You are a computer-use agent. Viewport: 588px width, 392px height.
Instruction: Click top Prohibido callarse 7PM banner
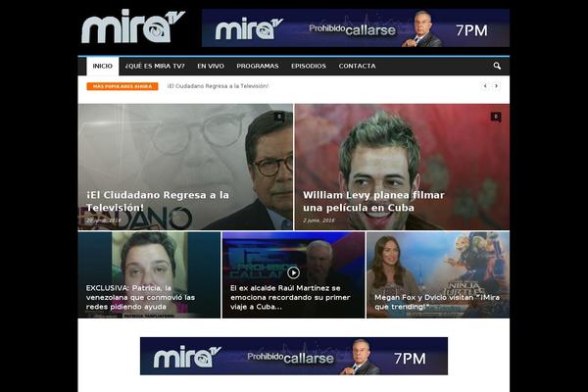356,28
